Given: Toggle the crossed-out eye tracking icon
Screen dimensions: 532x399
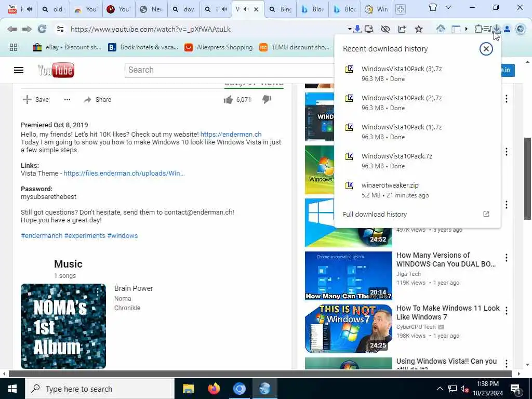Looking at the screenshot, I should (x=385, y=29).
